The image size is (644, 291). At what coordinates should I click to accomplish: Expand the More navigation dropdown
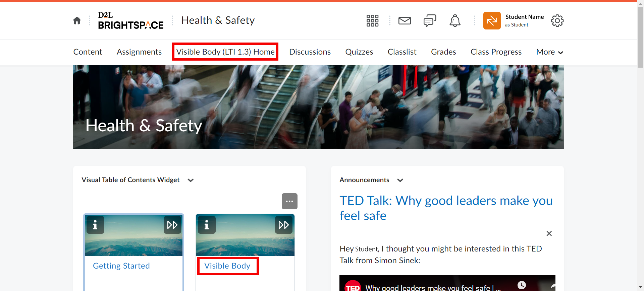click(x=550, y=52)
